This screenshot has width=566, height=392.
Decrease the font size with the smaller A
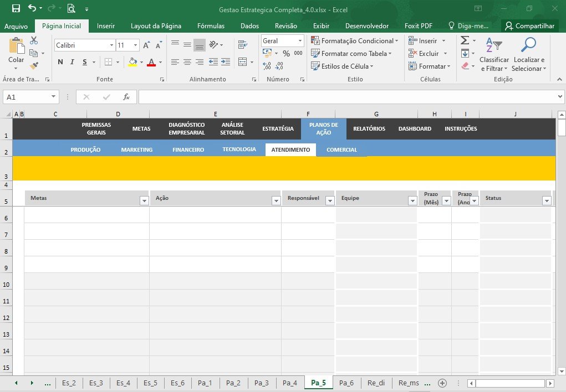pos(159,45)
